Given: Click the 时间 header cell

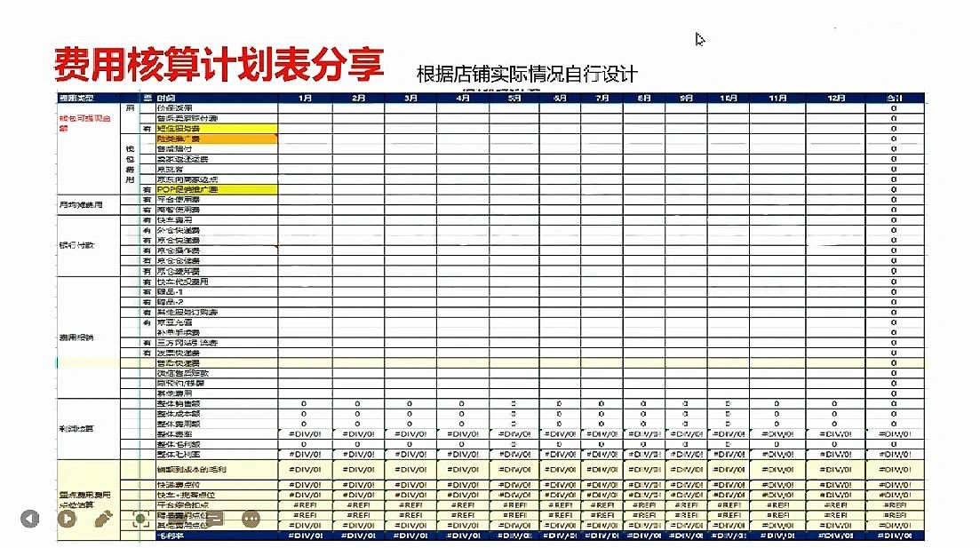Looking at the screenshot, I should point(216,98).
